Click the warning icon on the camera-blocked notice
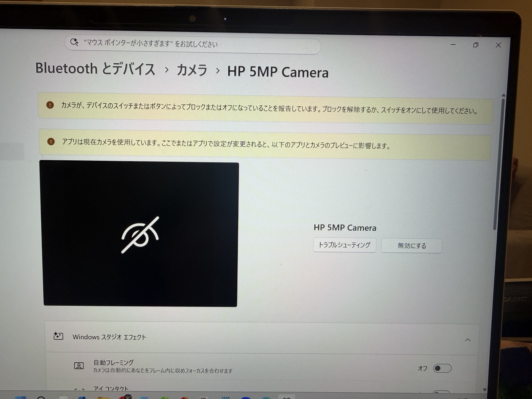The width and height of the screenshot is (532, 399). point(50,105)
